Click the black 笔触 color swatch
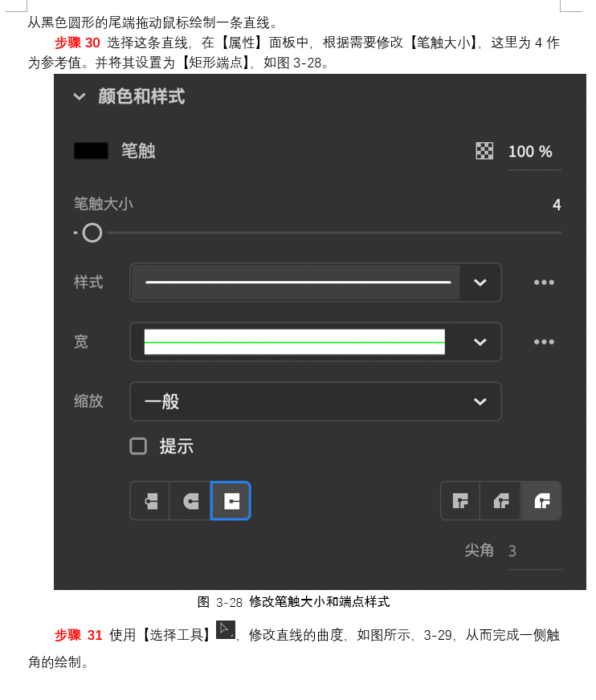 click(x=91, y=151)
